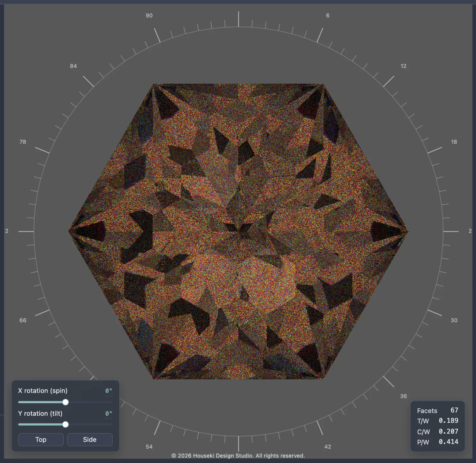Click the P/W ratio value 0.414

click(x=449, y=442)
